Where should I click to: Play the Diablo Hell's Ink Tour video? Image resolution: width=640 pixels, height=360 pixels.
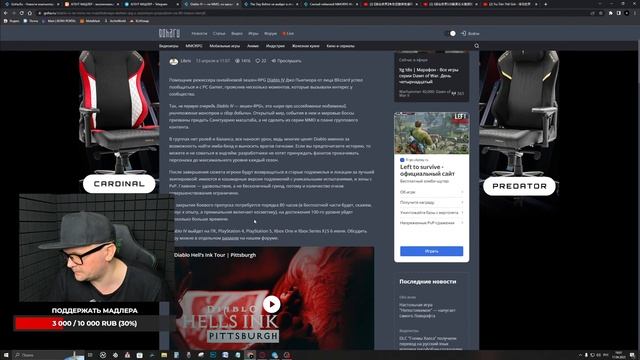[x=271, y=304]
